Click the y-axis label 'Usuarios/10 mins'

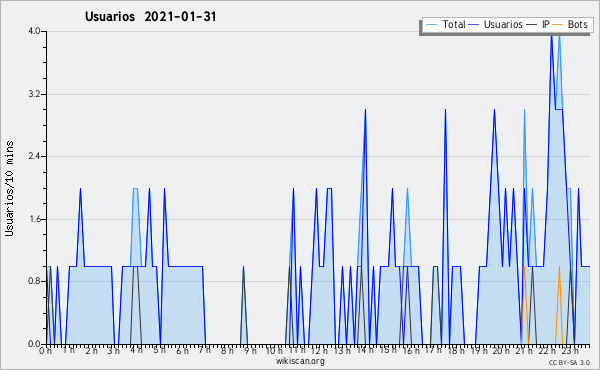[x=9, y=188]
